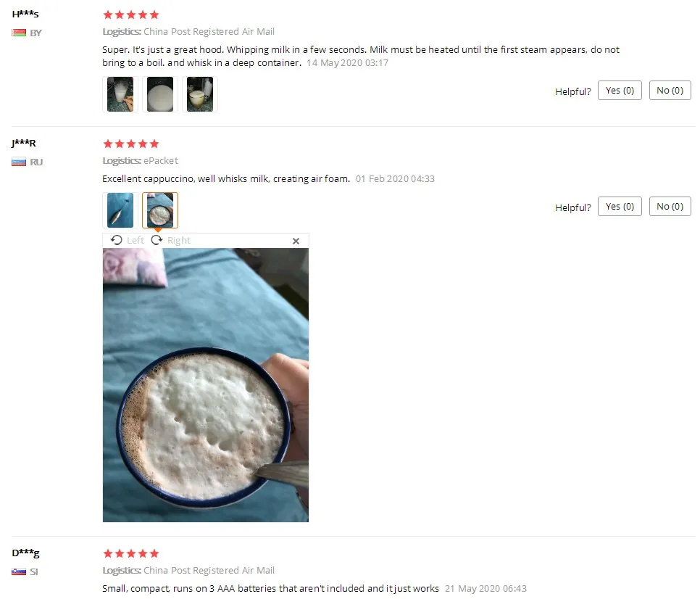700x599 pixels.
Task: Open H***s's third coffee cup thumbnail
Action: pos(199,94)
